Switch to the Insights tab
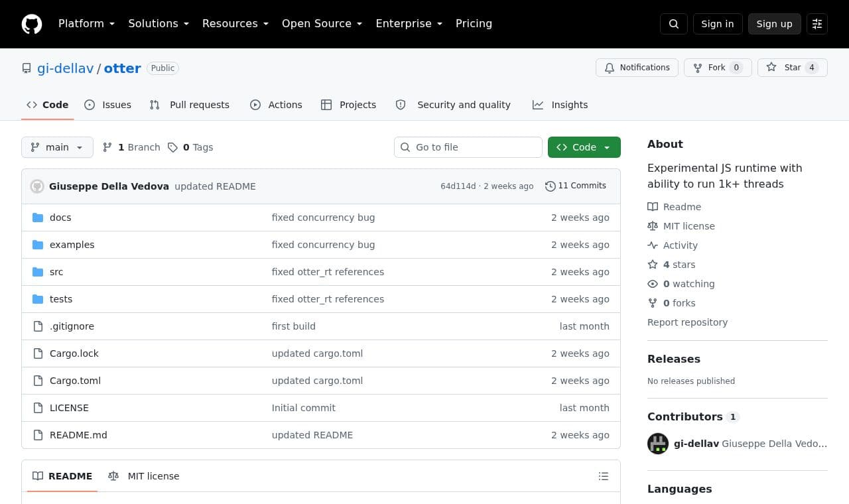 point(560,105)
